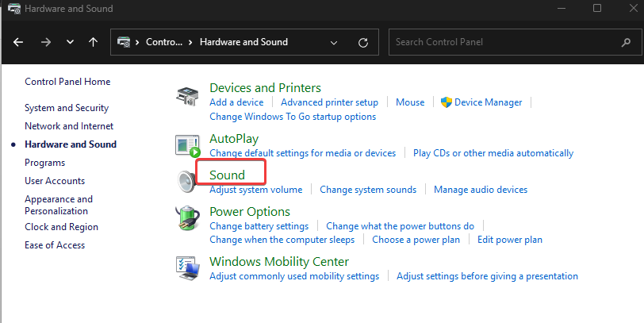This screenshot has width=644, height=323.
Task: Open the Programs category
Action: point(44,163)
